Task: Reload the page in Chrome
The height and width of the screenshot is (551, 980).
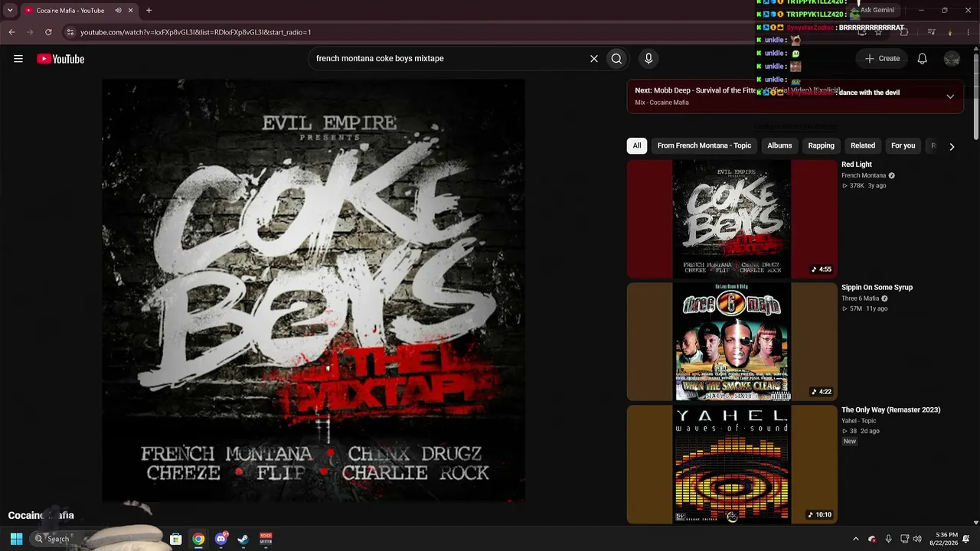Action: 48,32
